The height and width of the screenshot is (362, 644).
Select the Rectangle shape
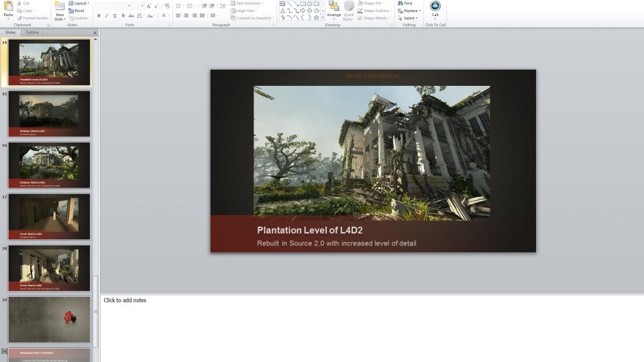(x=303, y=4)
